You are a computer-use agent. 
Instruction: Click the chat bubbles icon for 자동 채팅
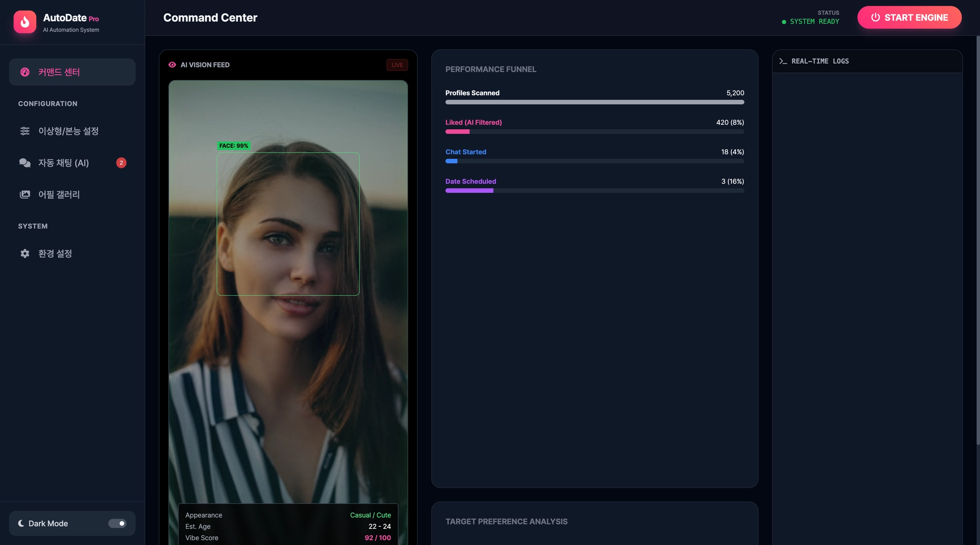[x=25, y=163]
